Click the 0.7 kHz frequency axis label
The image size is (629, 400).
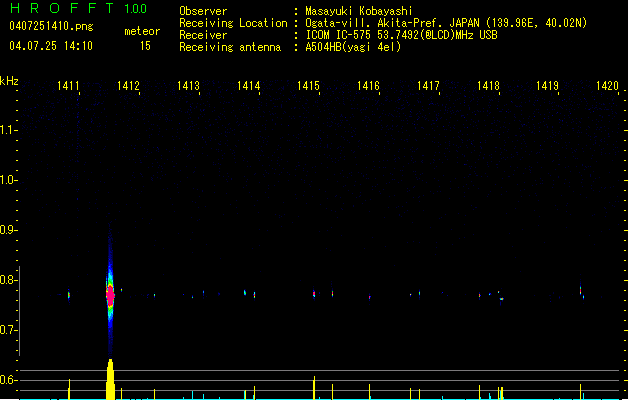click(8, 330)
